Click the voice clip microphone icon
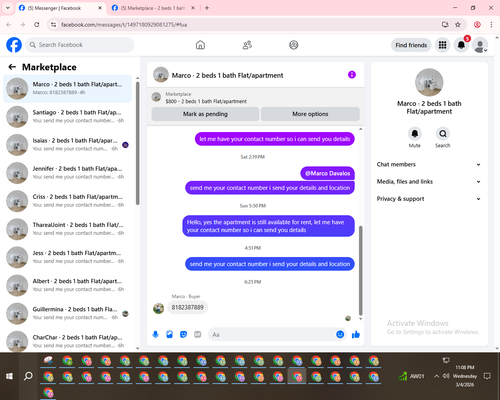This screenshot has height=400, width=500. [x=155, y=334]
